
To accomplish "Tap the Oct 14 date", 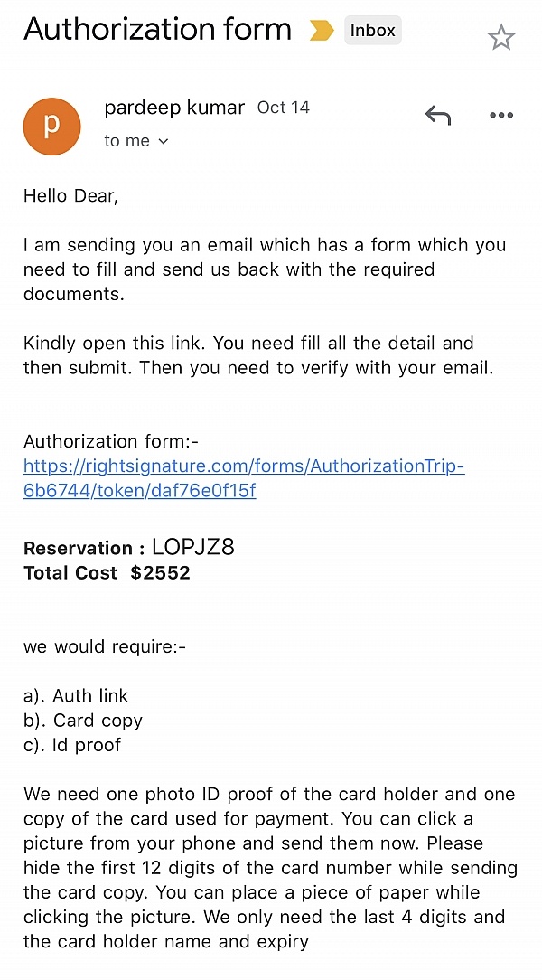I will (x=284, y=108).
